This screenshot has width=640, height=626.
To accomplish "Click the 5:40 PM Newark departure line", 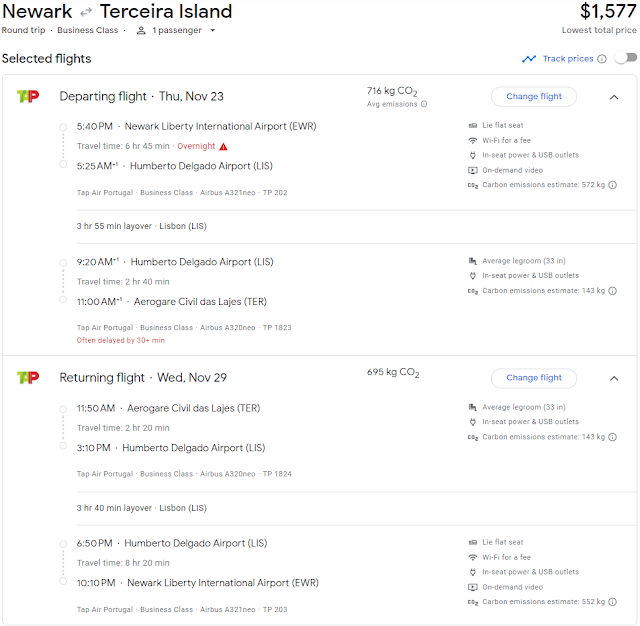I will point(196,127).
